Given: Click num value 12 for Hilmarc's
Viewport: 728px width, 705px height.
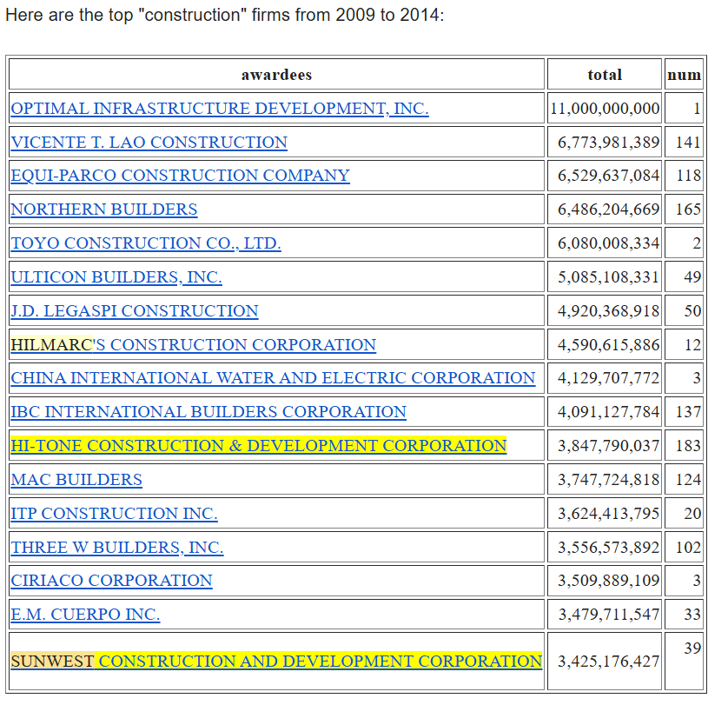Looking at the screenshot, I should click(692, 345).
